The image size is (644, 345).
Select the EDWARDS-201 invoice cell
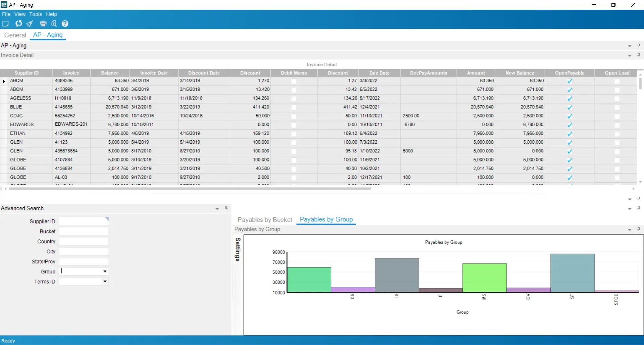71,124
